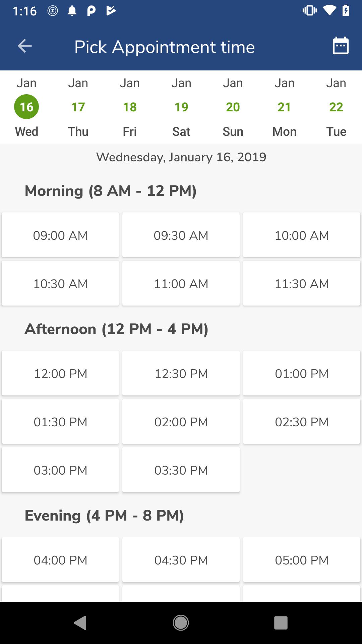
Task: Select the 05:00 PM evening slot
Action: (x=302, y=559)
